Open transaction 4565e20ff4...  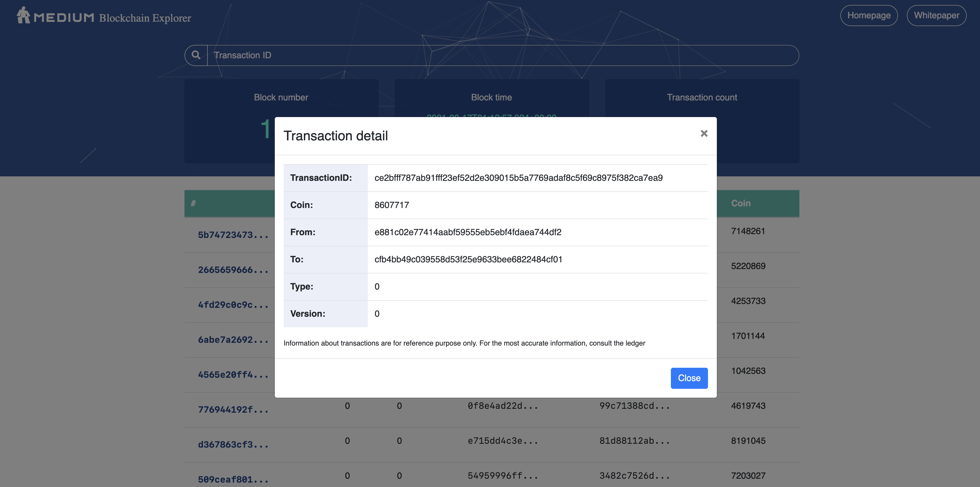(x=233, y=375)
